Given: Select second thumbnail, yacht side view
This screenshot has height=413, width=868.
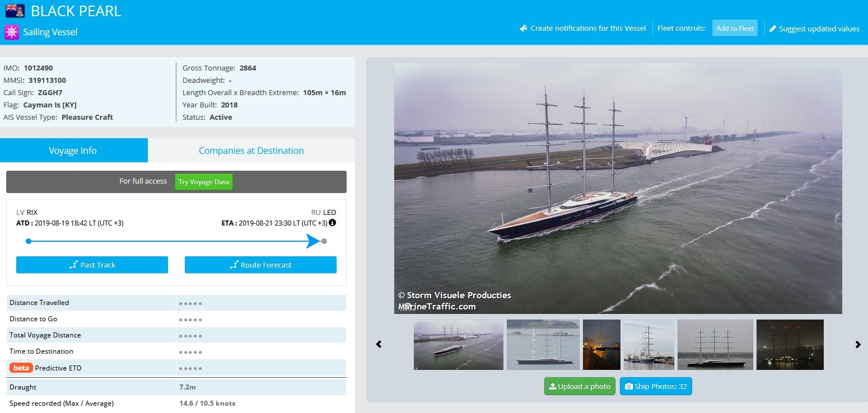Looking at the screenshot, I should (543, 345).
